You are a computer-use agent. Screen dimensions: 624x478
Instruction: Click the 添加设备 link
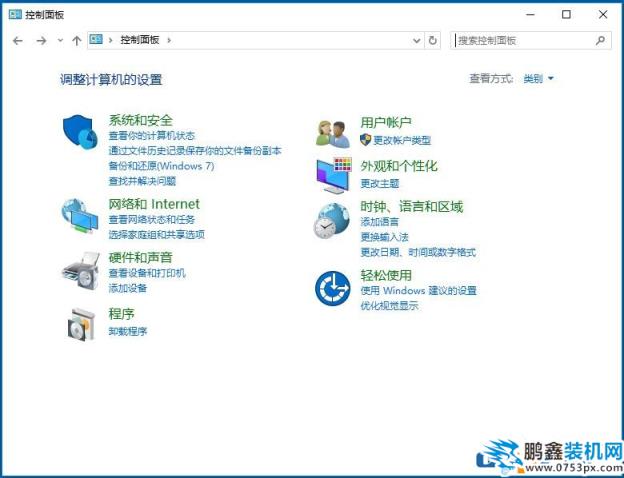coord(128,288)
